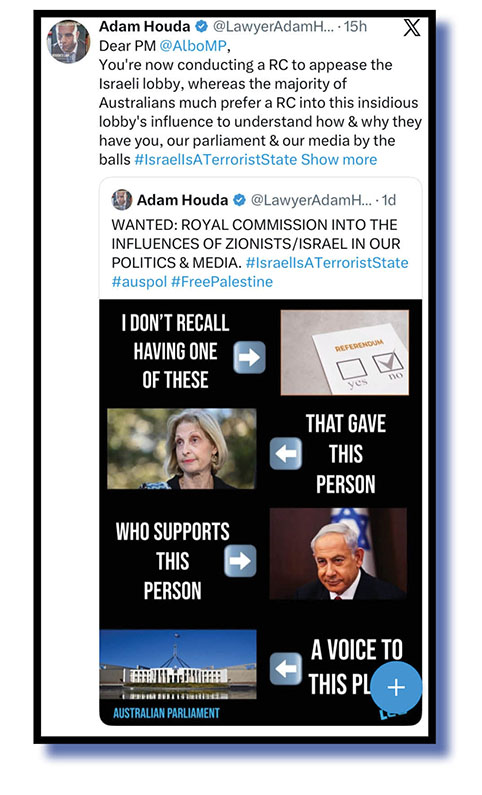The width and height of the screenshot is (482, 795).
Task: View the Australian Parliament photo
Action: 178,664
